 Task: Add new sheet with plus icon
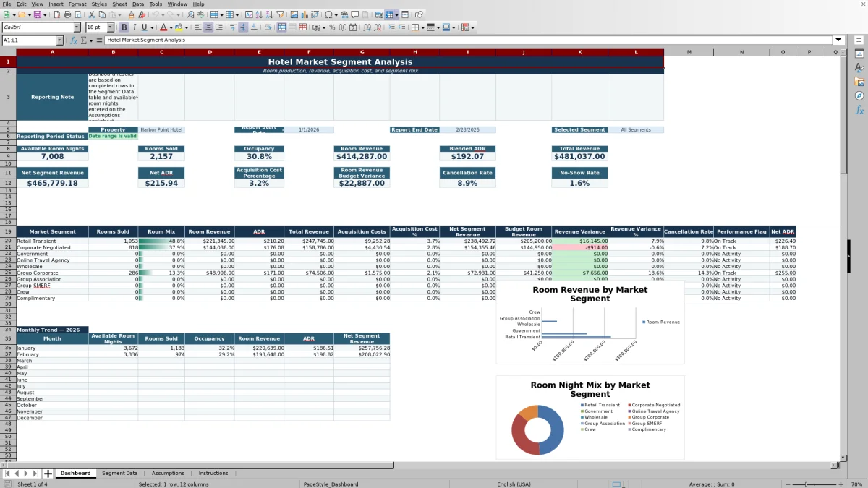[x=48, y=474]
